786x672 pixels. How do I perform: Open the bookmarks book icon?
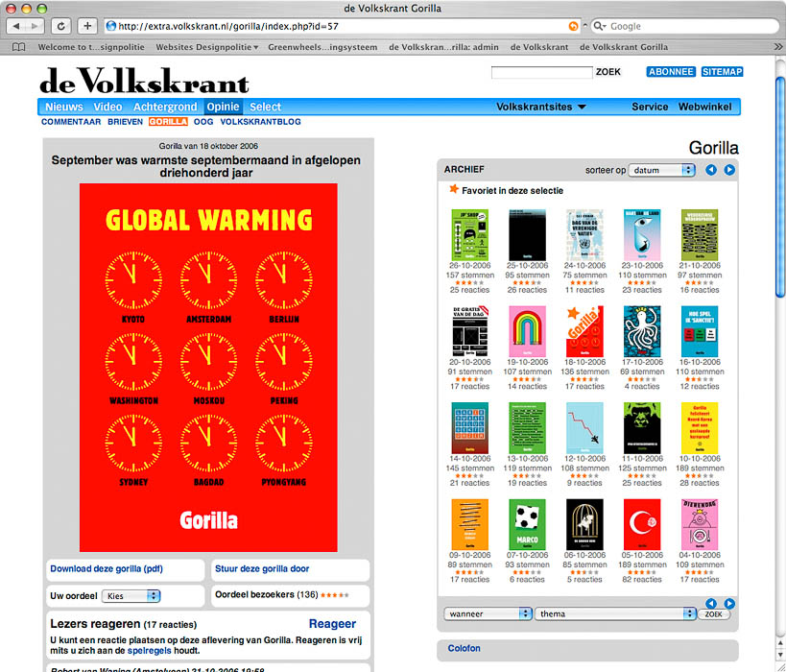click(x=19, y=47)
